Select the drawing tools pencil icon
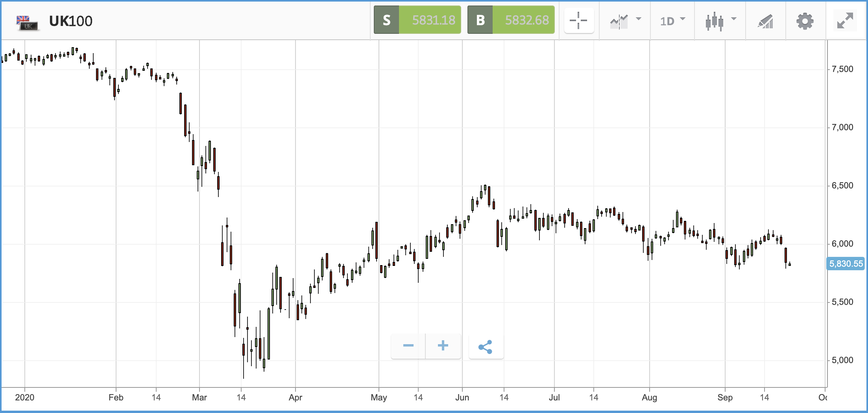Screen dimensions: 868x413 pyautogui.click(x=766, y=21)
